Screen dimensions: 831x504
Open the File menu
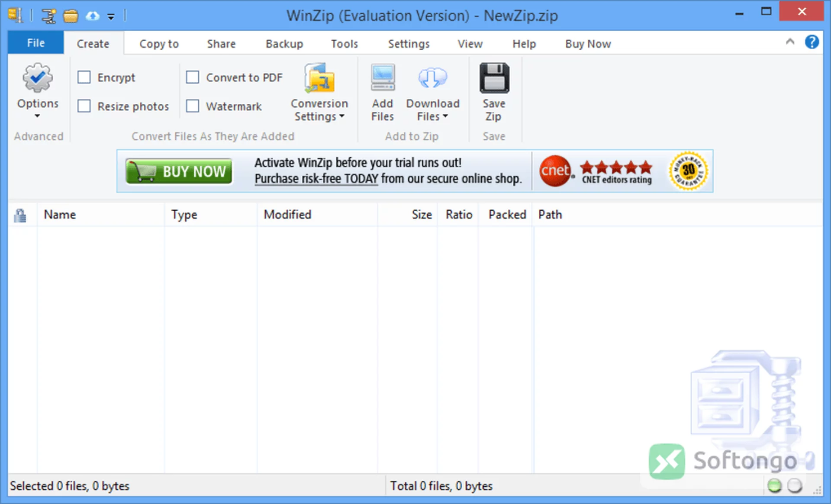coord(35,43)
